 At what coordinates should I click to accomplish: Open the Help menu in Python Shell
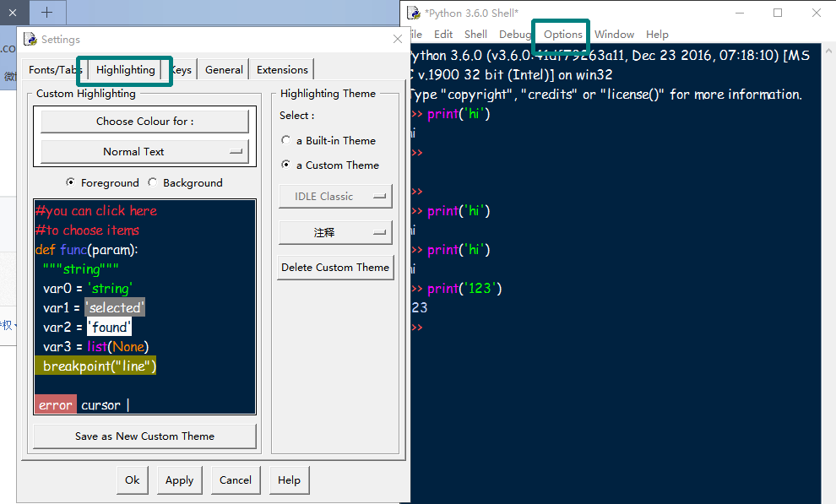(x=657, y=35)
